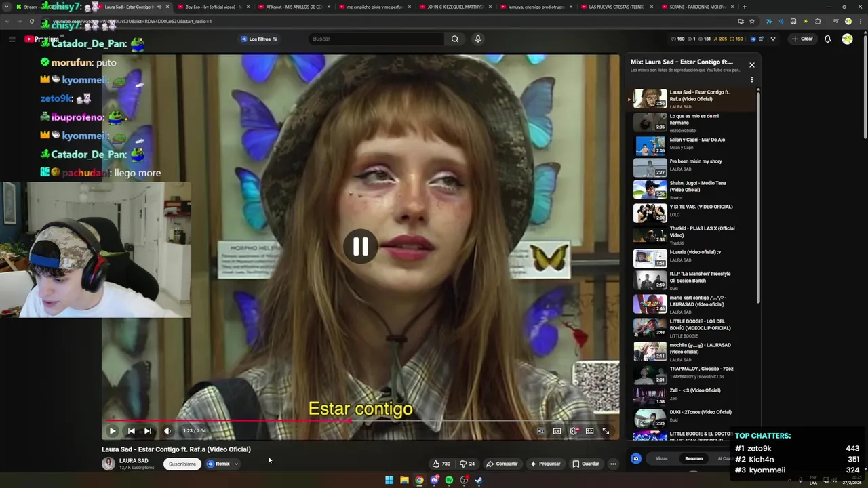Enter fullscreen video mode
Viewport: 868px width, 488px height.
click(606, 430)
